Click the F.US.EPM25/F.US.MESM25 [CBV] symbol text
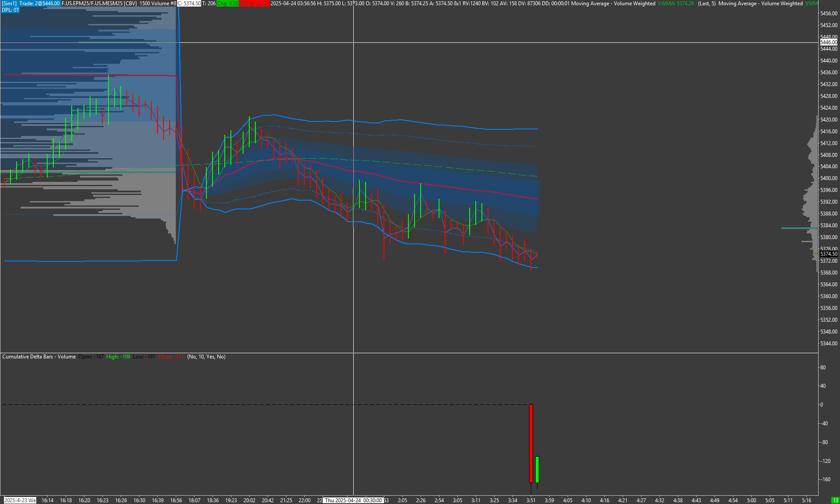840x504 pixels. (x=99, y=3)
